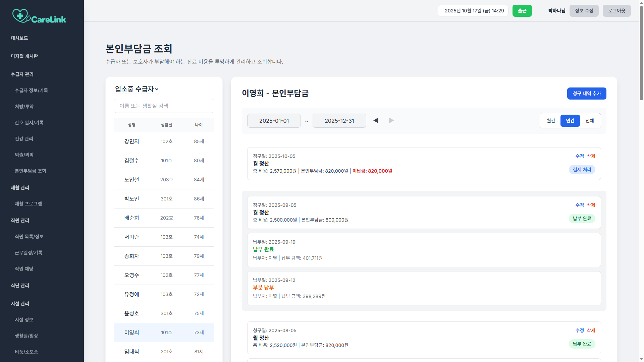Open 직원 채팅 submenu
The image size is (644, 362).
click(x=24, y=269)
